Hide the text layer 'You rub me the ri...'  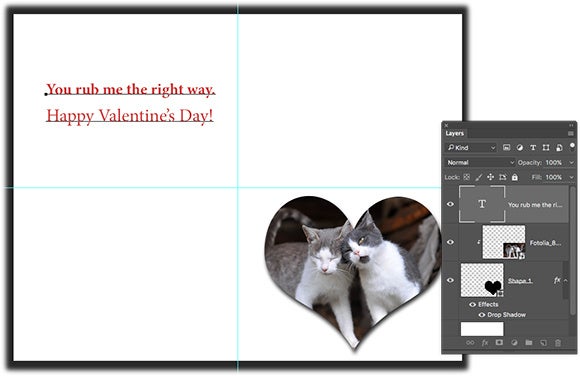coord(450,204)
